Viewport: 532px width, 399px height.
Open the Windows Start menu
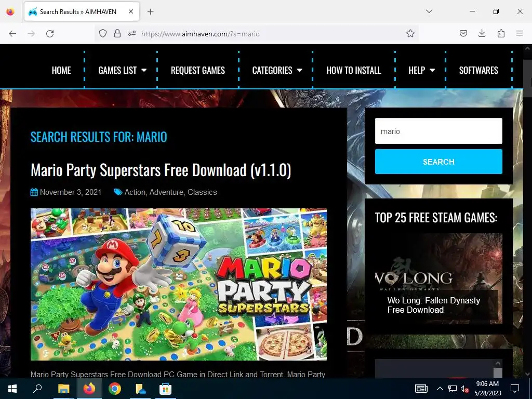[x=12, y=389]
